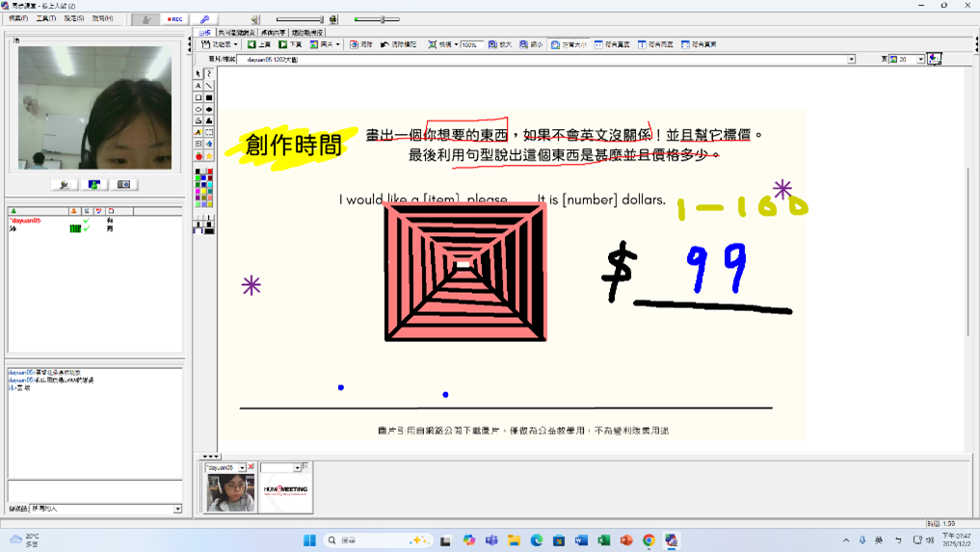
Task: Select the text 'A' tool
Action: point(199,86)
